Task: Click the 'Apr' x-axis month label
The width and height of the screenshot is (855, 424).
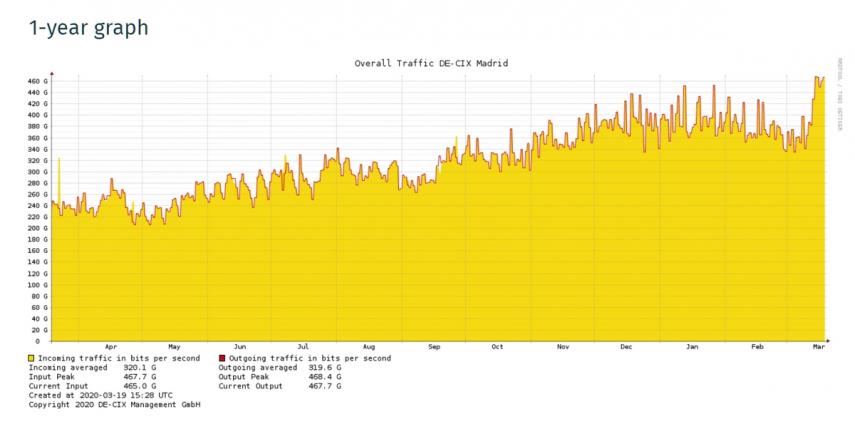Action: pos(111,347)
